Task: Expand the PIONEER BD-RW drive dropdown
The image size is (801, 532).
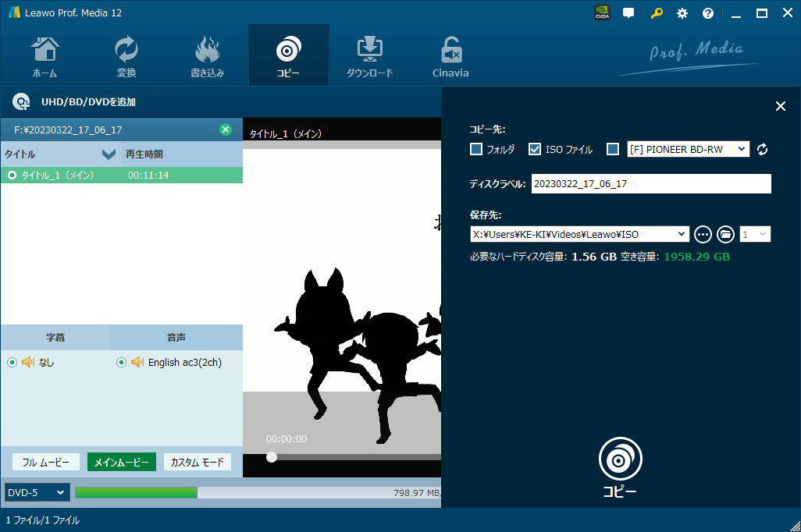Action: 742,149
